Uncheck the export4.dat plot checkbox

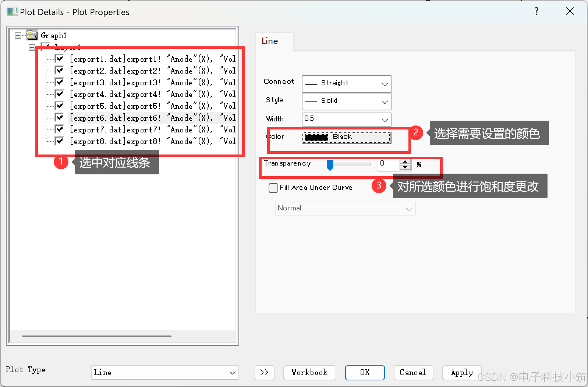click(x=59, y=94)
